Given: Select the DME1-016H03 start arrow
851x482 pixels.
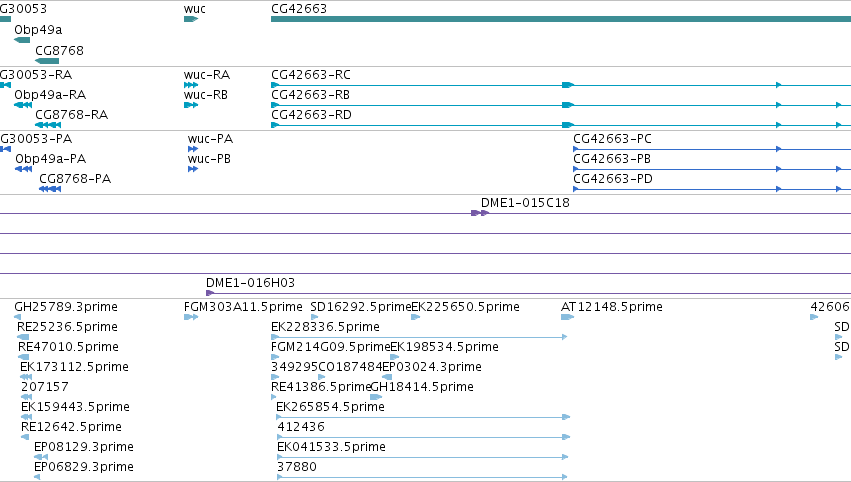Looking at the screenshot, I should [210, 293].
